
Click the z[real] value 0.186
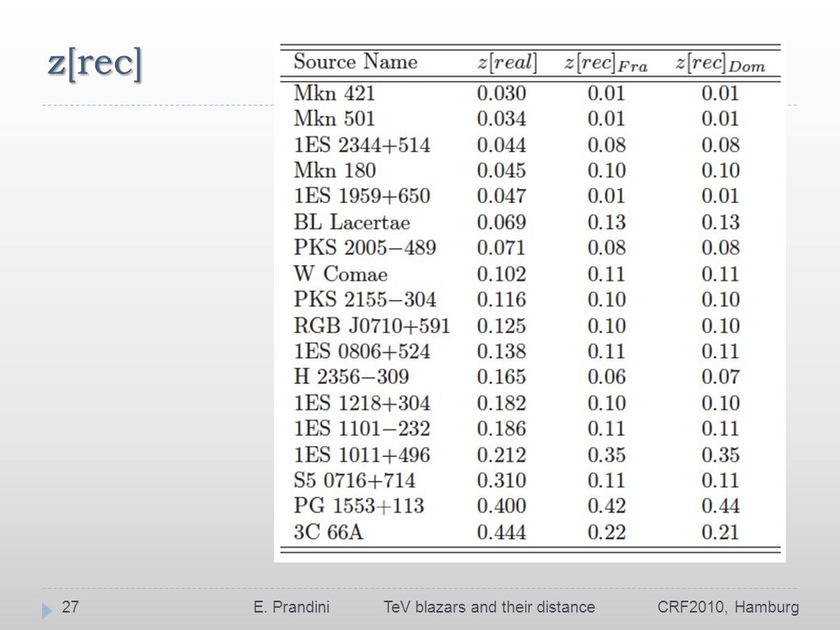[x=502, y=428]
